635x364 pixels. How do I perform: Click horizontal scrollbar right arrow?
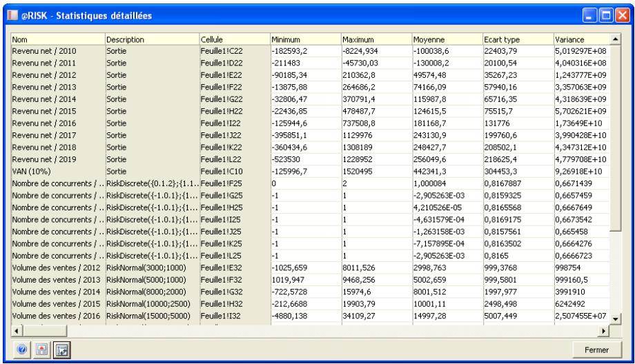[606, 332]
